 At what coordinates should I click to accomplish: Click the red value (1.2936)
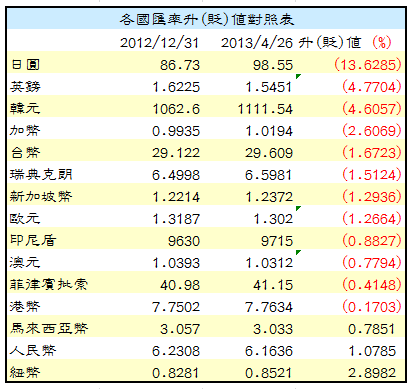pos(372,197)
